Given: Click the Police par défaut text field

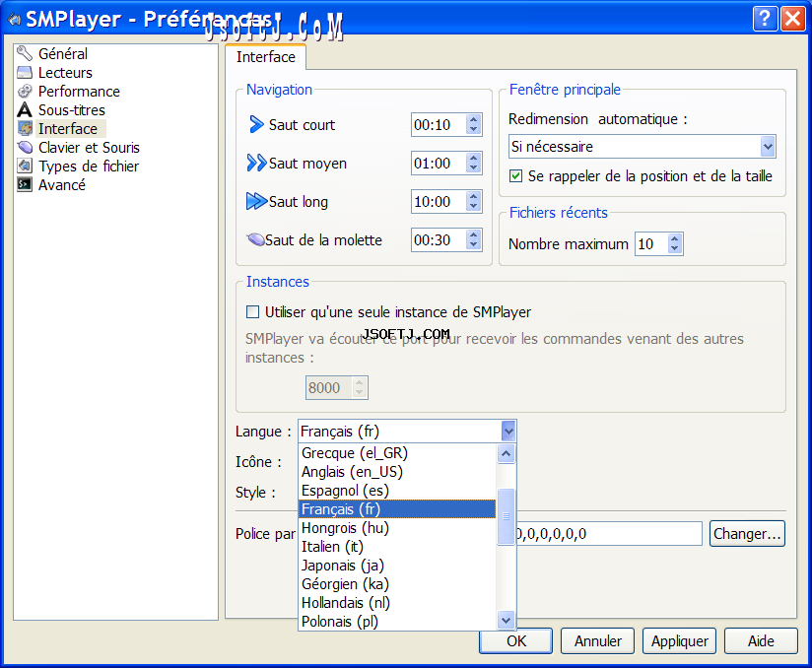Looking at the screenshot, I should (x=609, y=533).
